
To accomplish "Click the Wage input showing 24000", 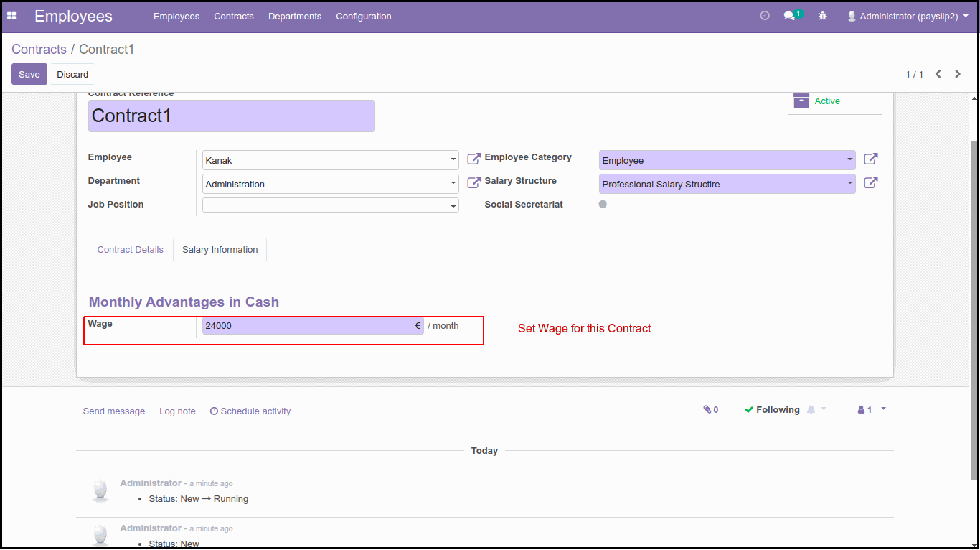I will 313,326.
